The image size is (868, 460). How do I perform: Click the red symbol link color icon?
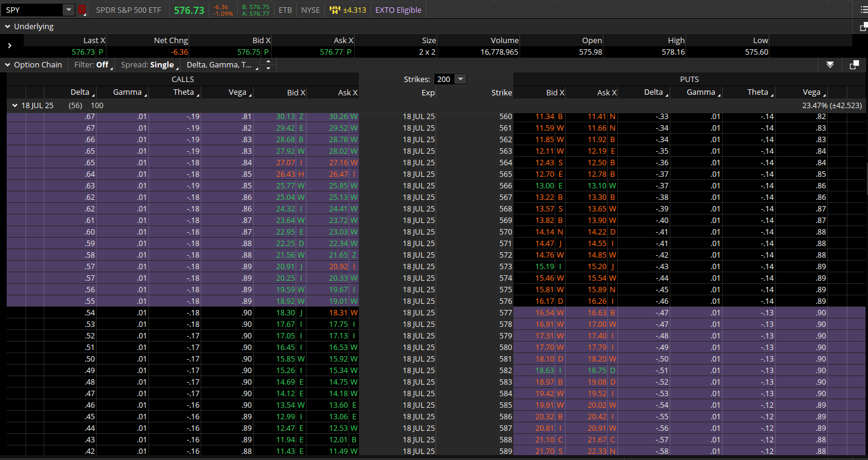[82, 10]
